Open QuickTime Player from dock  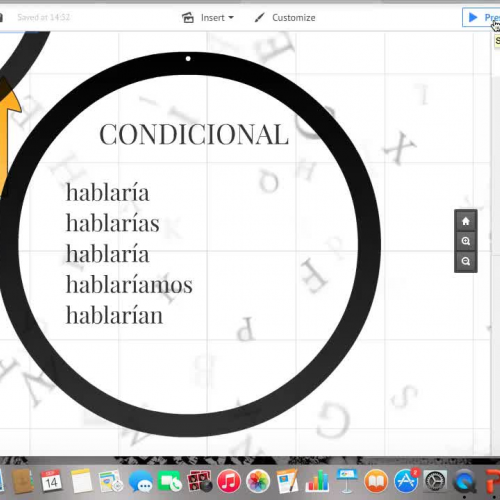click(464, 482)
